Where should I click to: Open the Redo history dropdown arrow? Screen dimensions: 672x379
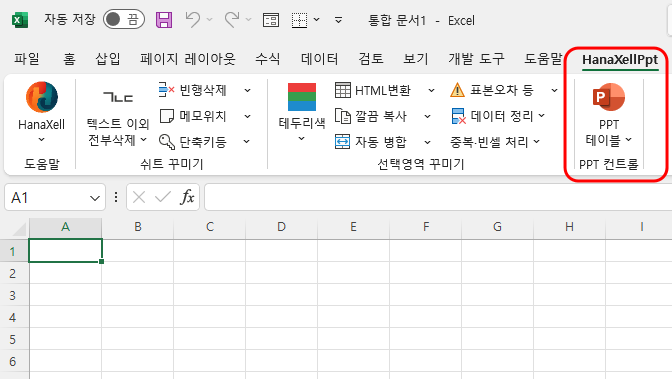(x=249, y=20)
